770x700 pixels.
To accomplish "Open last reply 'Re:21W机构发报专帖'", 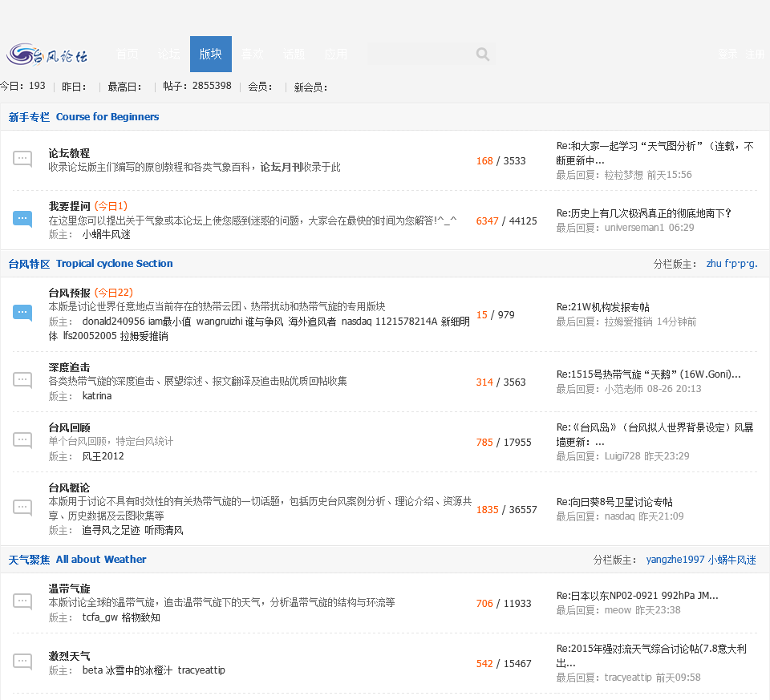I will (x=602, y=307).
